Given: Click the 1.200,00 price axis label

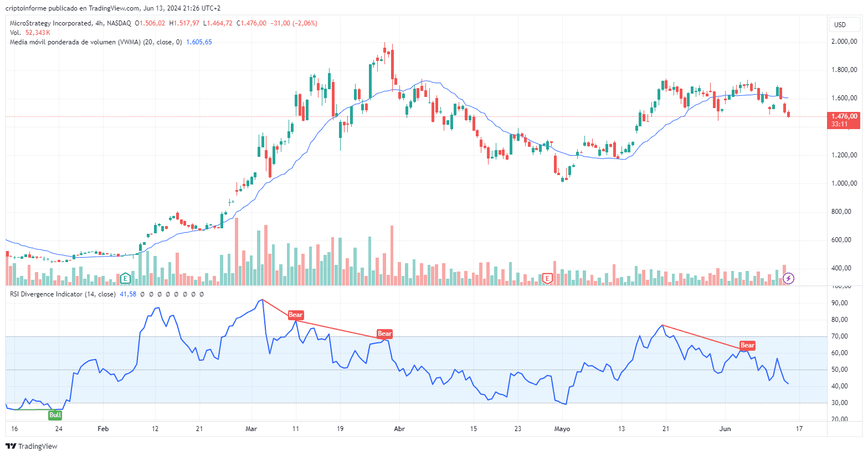Looking at the screenshot, I should 844,155.
